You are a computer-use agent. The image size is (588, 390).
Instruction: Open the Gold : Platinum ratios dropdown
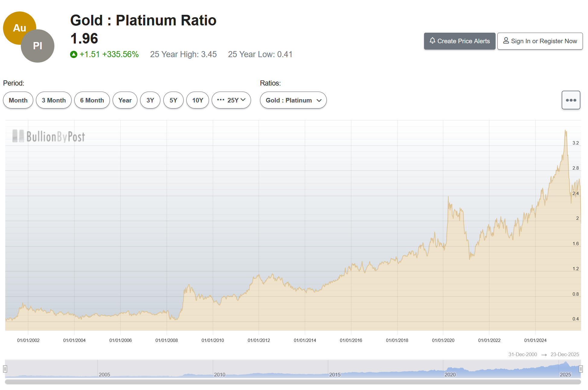[293, 100]
